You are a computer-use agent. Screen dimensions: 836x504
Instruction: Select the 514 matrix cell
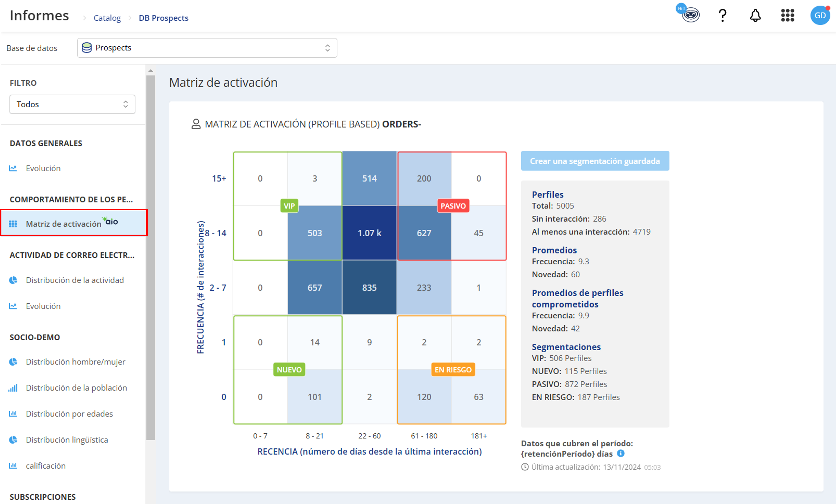click(x=369, y=178)
